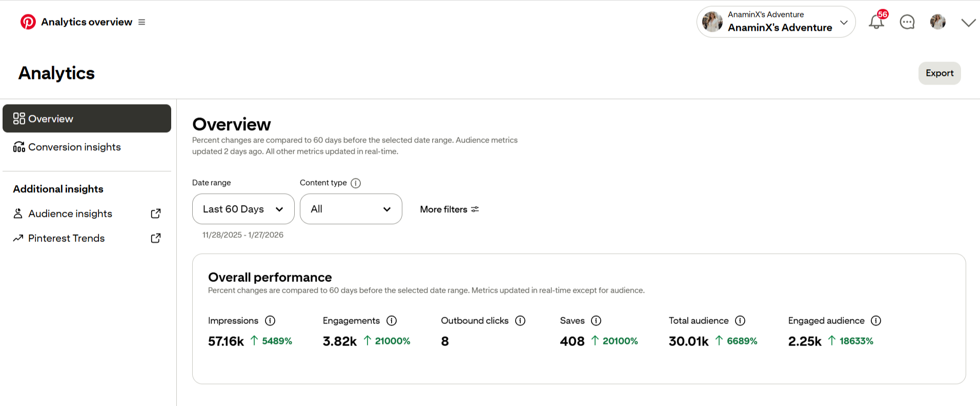This screenshot has height=406, width=980.
Task: Click the Pinterest logo icon
Action: [x=28, y=22]
